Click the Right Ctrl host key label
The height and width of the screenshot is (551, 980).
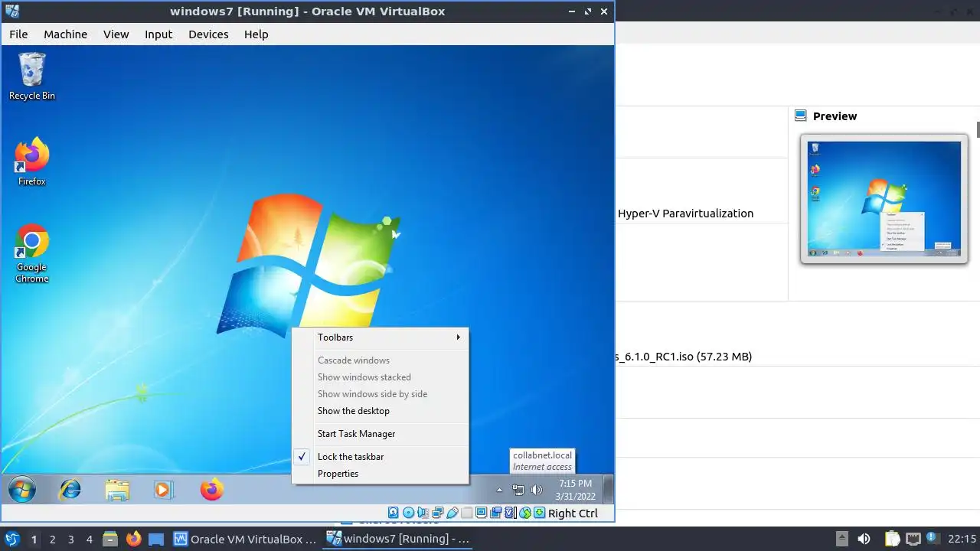[x=573, y=514]
